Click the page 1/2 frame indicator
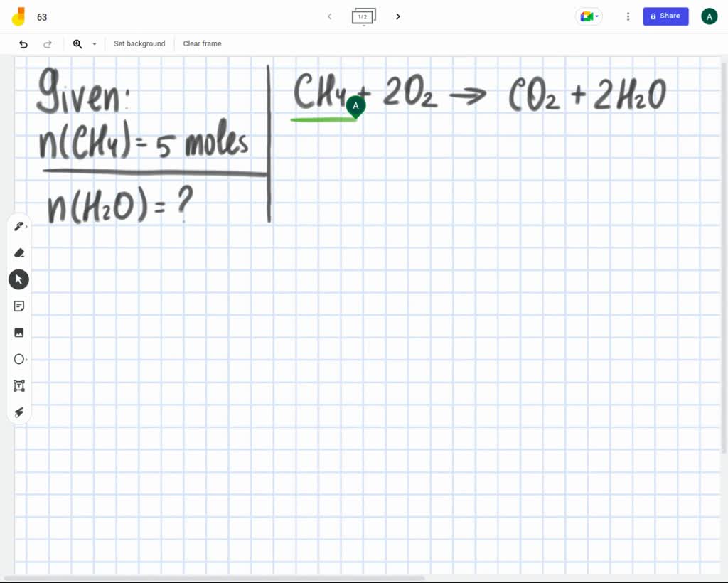728x583 pixels. click(x=363, y=16)
